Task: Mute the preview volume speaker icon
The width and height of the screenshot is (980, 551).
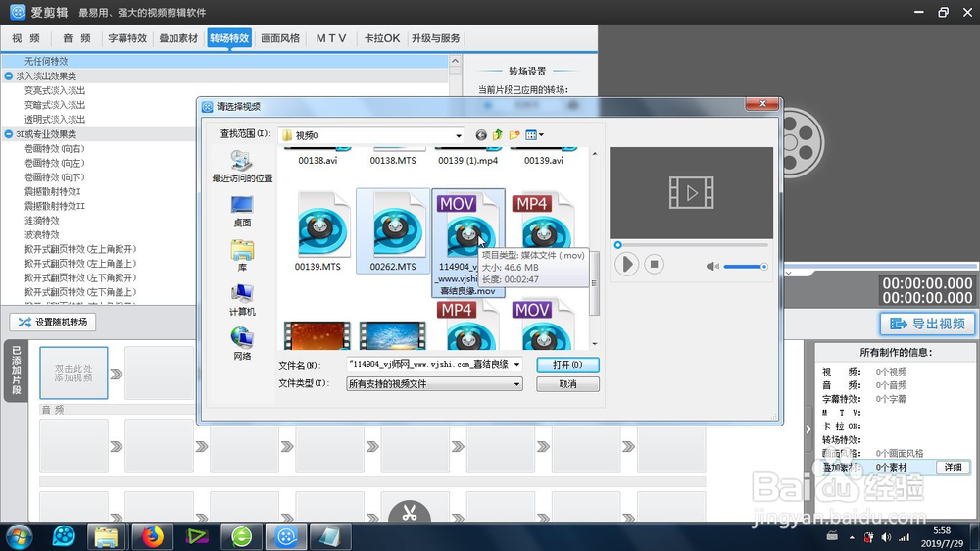Action: [x=711, y=267]
